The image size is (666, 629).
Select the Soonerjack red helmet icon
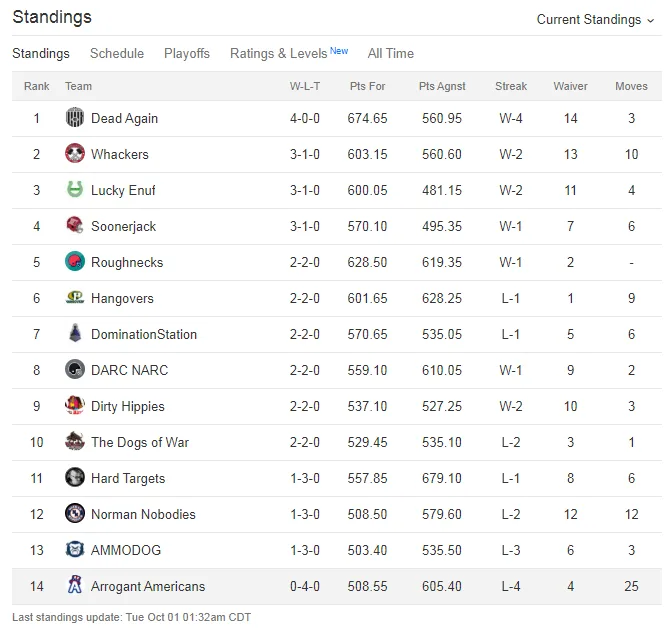click(75, 226)
